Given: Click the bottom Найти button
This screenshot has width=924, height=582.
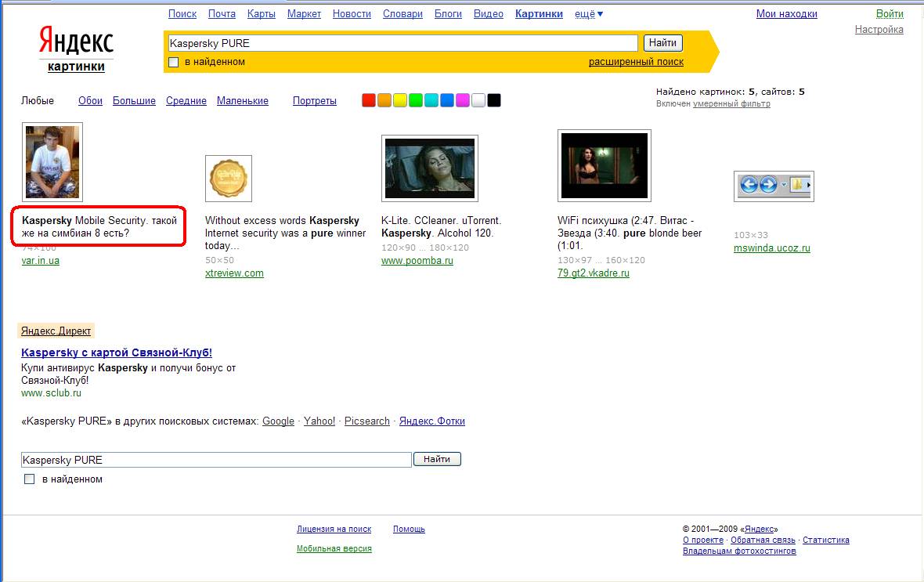Looking at the screenshot, I should 437,459.
